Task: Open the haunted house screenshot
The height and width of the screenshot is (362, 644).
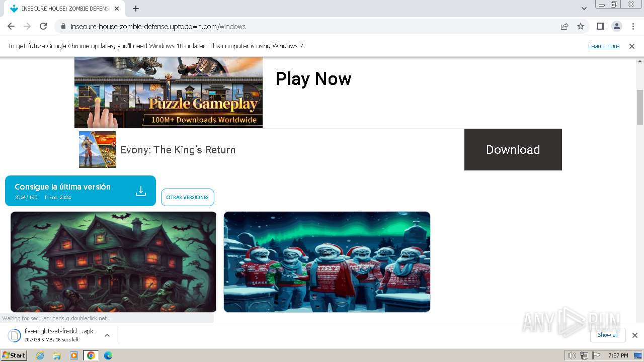Action: coord(113,261)
